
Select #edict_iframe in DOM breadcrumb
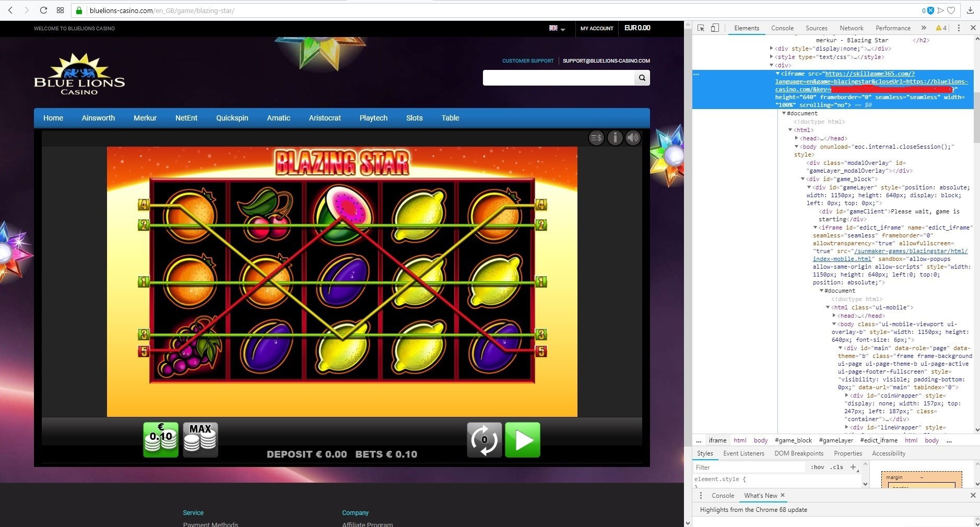click(x=879, y=440)
